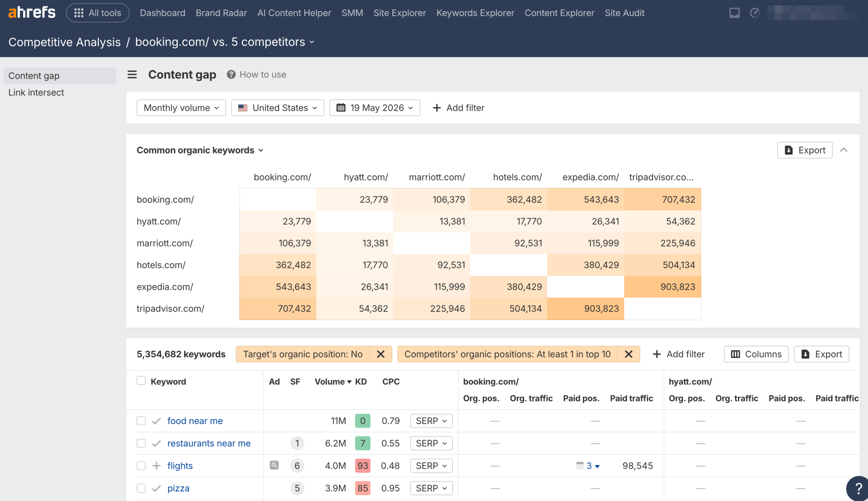Open SMM in top navigation
The height and width of the screenshot is (501, 868).
pyautogui.click(x=352, y=13)
